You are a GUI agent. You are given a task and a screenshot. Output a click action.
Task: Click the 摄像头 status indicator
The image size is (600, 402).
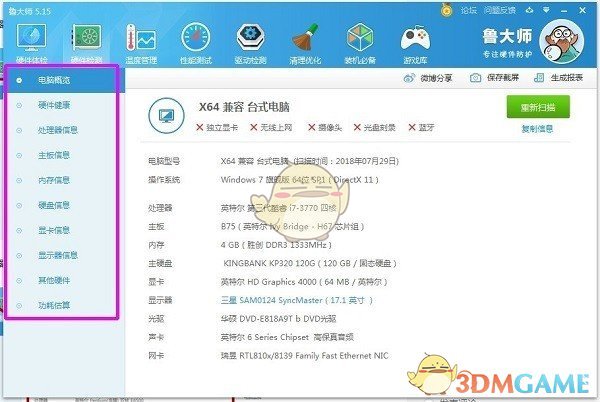click(x=325, y=127)
